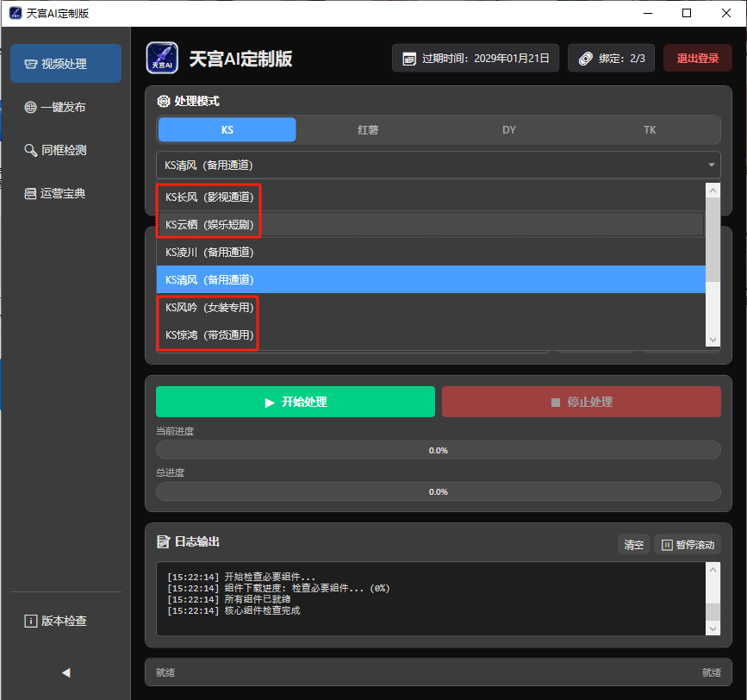Click the right 就绪 status text
Viewport: 747px width, 700px height.
pyautogui.click(x=712, y=672)
